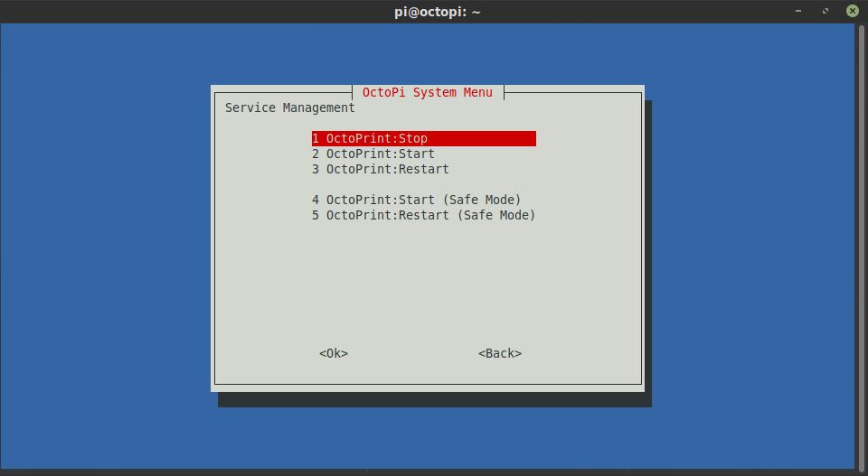Close the terminal window
The image size is (868, 476).
pos(853,11)
